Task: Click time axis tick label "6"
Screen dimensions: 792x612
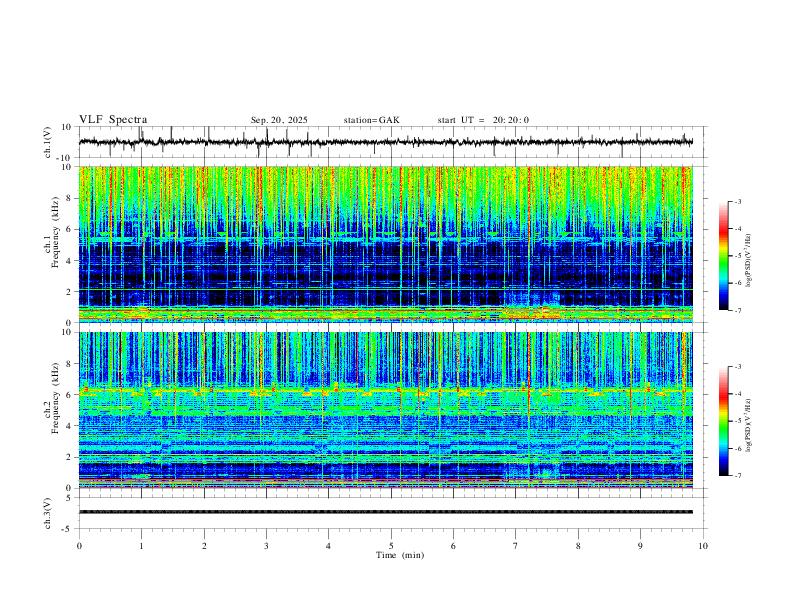Action: [x=454, y=546]
